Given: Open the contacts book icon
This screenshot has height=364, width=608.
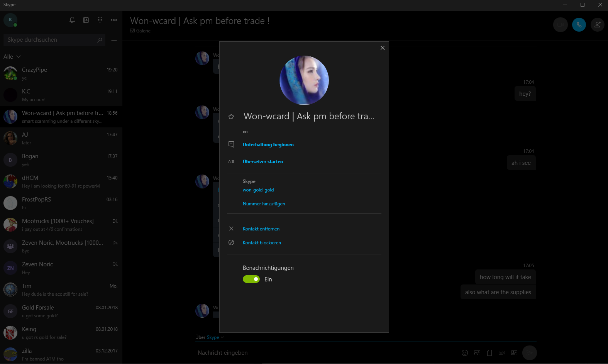Looking at the screenshot, I should (x=86, y=20).
